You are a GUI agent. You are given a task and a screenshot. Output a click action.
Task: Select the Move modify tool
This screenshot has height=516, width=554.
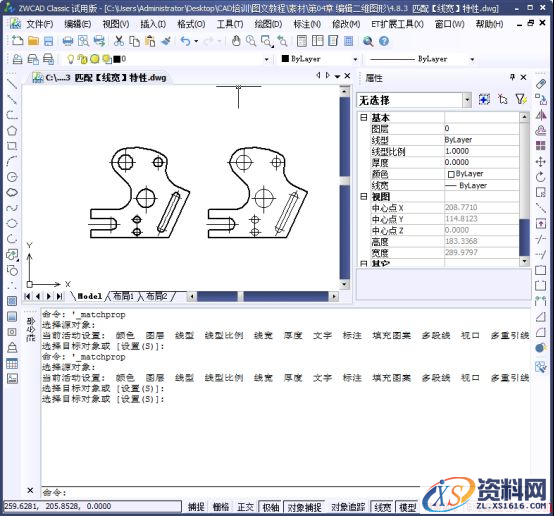pos(541,162)
